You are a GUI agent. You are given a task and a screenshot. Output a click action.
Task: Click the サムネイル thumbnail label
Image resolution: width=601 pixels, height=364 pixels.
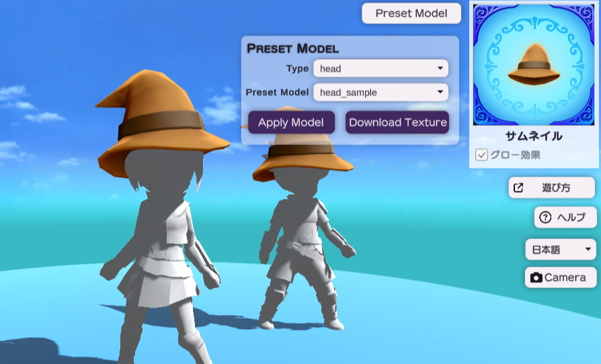point(534,136)
